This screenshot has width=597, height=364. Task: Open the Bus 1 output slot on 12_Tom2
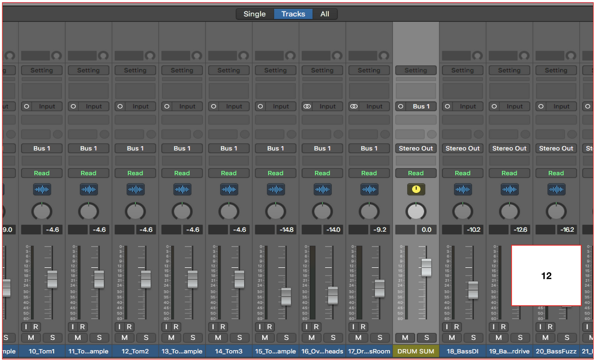pos(135,148)
